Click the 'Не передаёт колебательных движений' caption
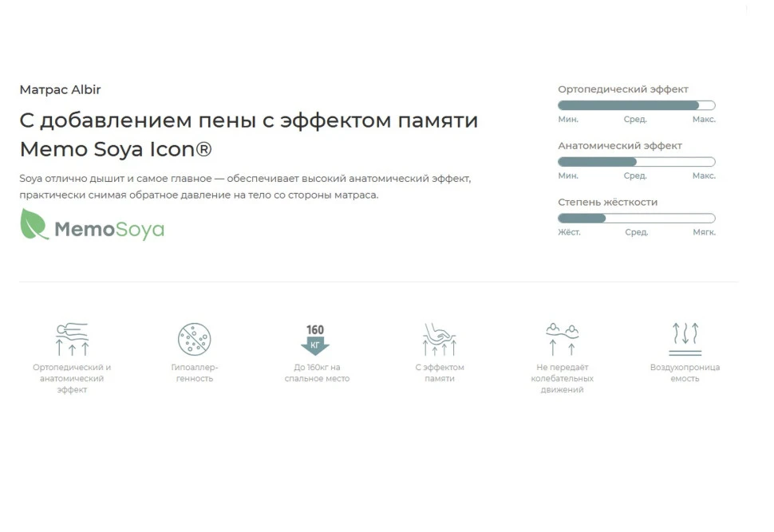This screenshot has width=774, height=532. point(563,379)
